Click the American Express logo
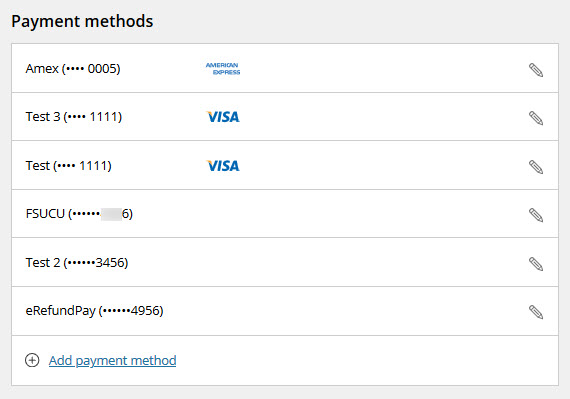 [223, 69]
